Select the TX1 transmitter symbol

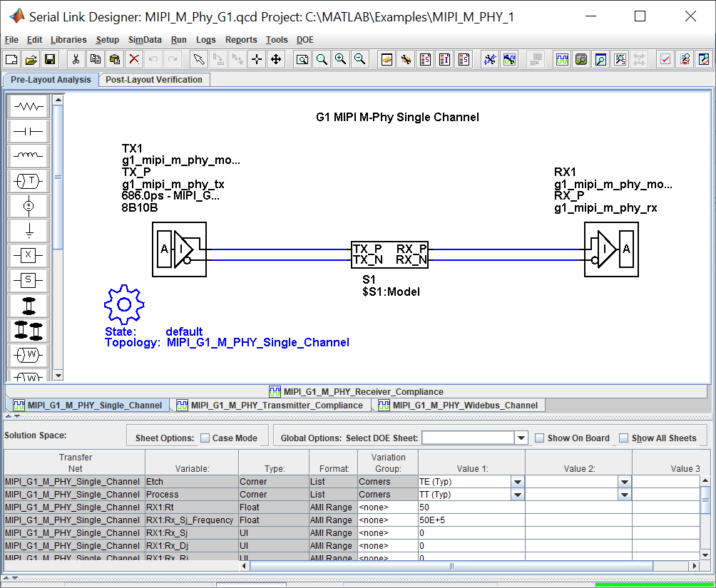[x=180, y=249]
